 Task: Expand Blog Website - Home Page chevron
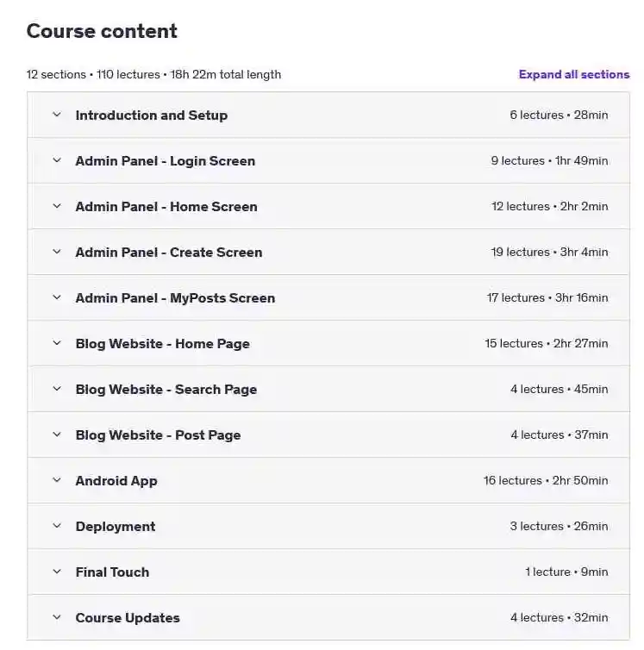[57, 343]
